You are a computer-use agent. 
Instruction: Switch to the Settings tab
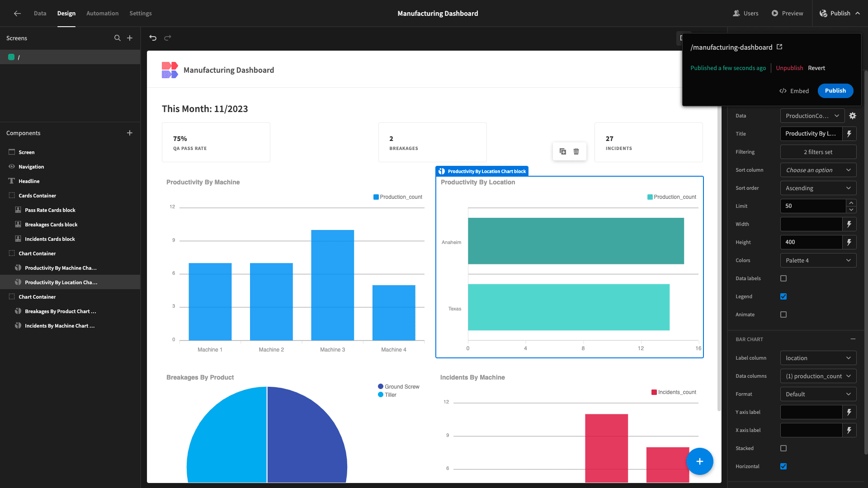pyautogui.click(x=141, y=14)
